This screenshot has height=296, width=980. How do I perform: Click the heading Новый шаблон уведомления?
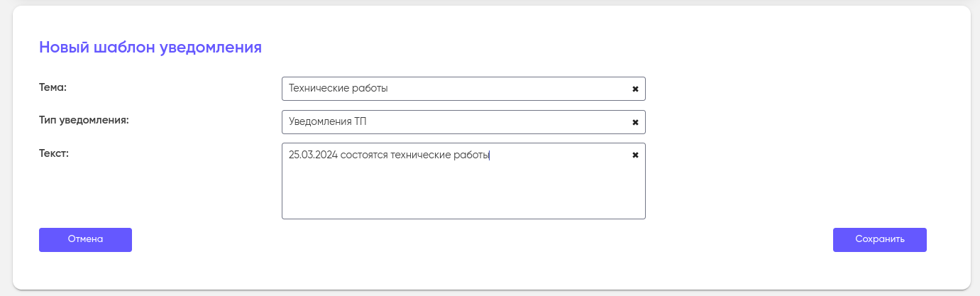tap(150, 48)
